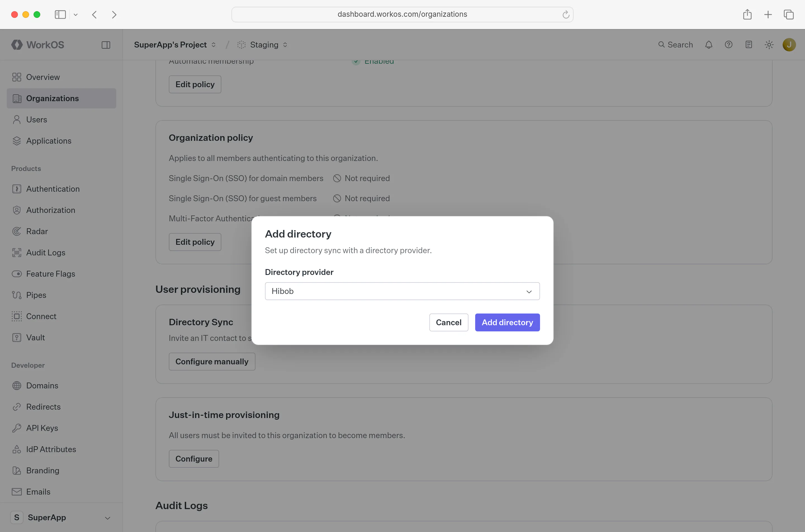Screen dimensions: 805x532
Task: Open Audit Logs product label
Action: [x=46, y=252]
